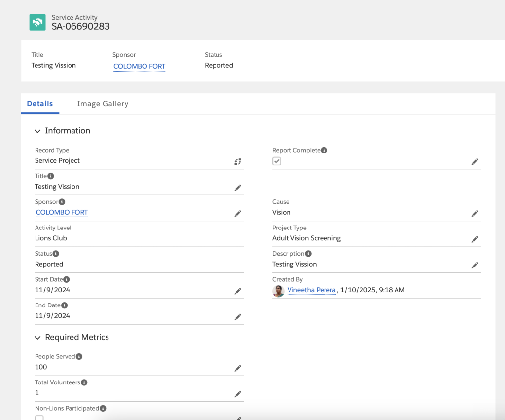505x420 pixels.
Task: Open the Image Gallery tab
Action: point(103,104)
